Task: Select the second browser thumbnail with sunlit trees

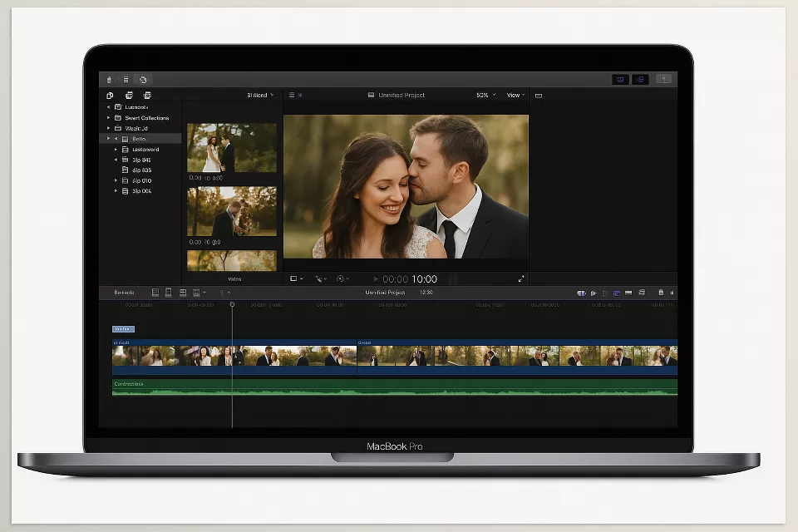Action: click(232, 211)
